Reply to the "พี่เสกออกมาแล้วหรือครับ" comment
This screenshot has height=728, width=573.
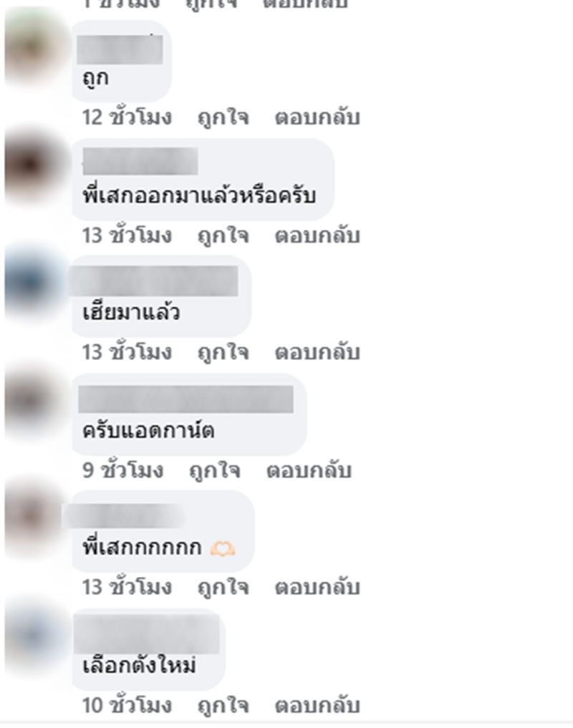(x=317, y=236)
